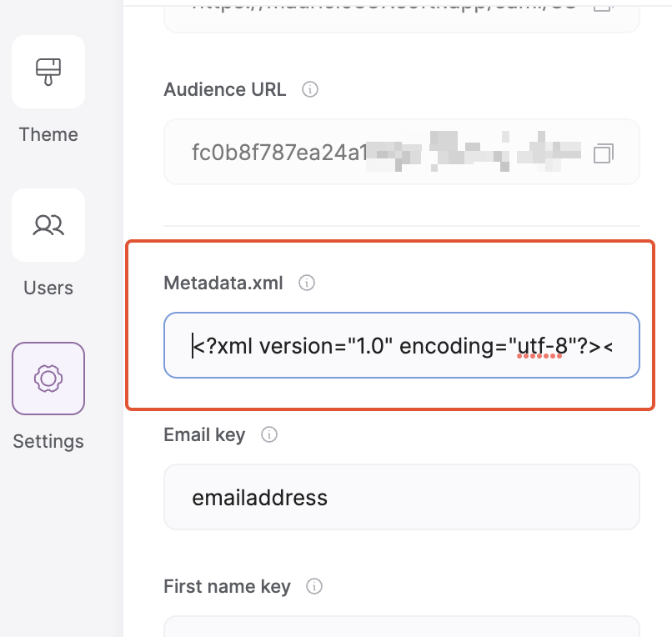Open the Audience URL info tooltip
672x637 pixels.
tap(309, 89)
